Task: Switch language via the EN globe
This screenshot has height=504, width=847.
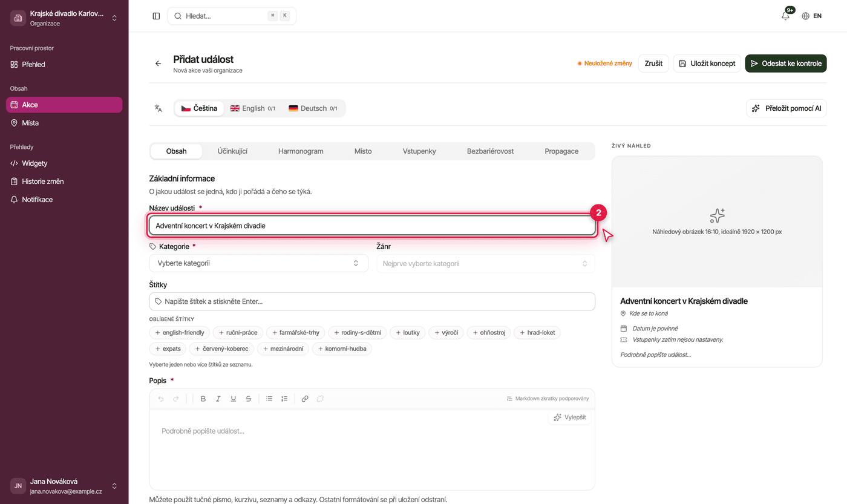Action: tap(812, 16)
